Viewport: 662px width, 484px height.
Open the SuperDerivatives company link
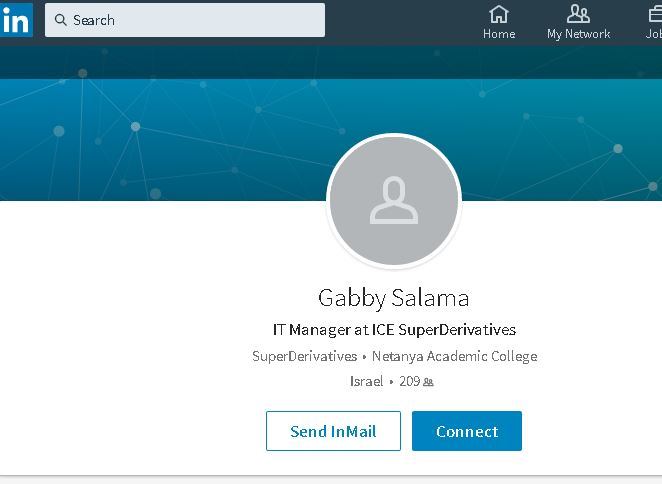[304, 356]
